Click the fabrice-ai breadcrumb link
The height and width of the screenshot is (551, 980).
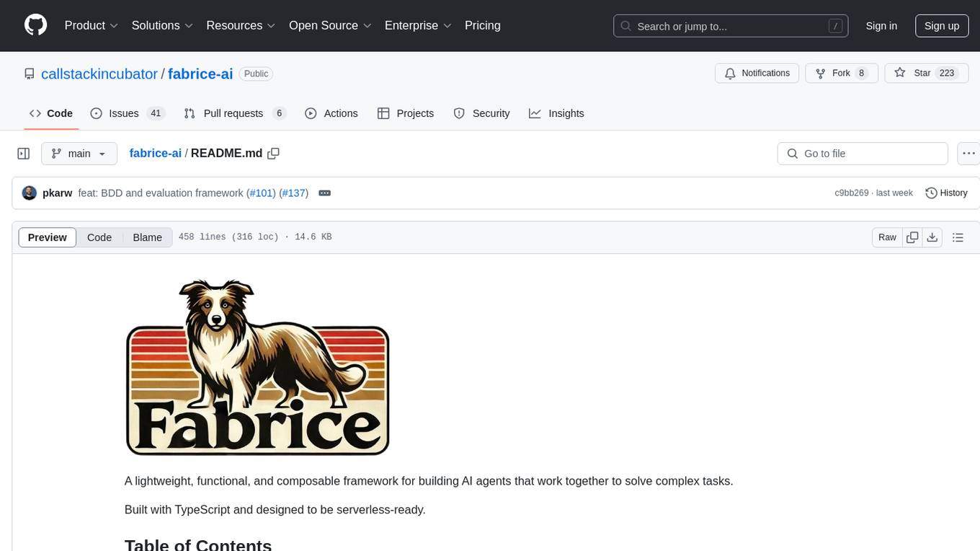156,154
